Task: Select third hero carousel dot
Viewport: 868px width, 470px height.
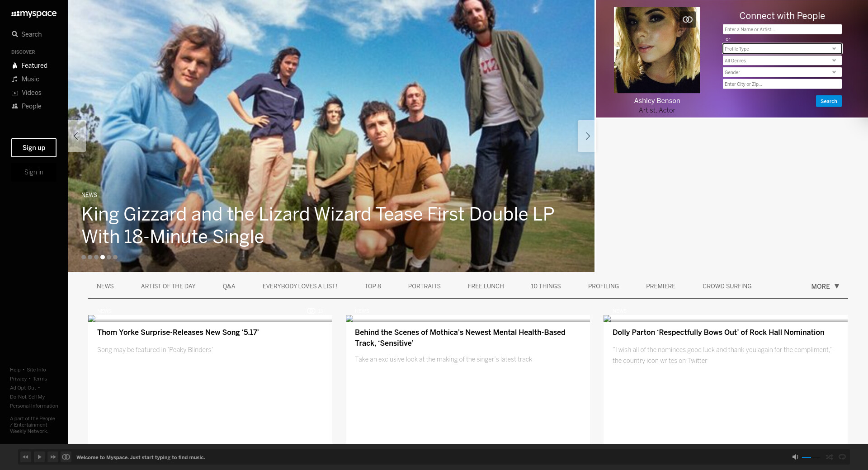Action: click(96, 257)
